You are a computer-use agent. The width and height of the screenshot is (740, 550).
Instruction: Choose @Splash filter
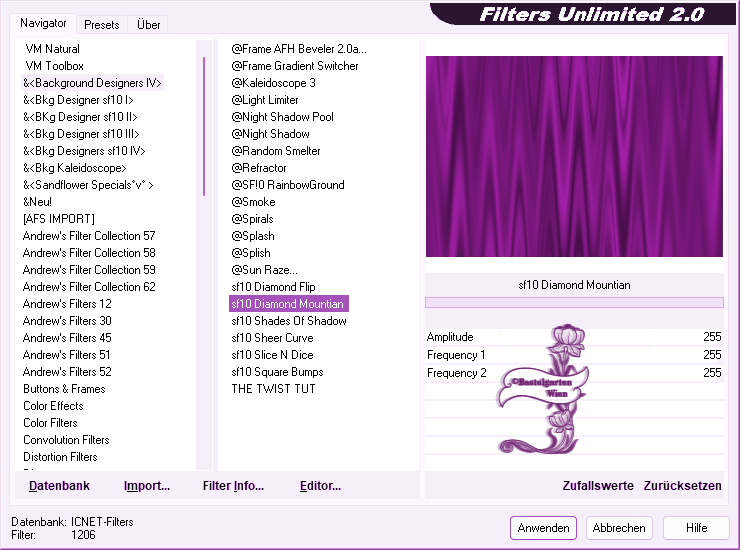click(253, 236)
